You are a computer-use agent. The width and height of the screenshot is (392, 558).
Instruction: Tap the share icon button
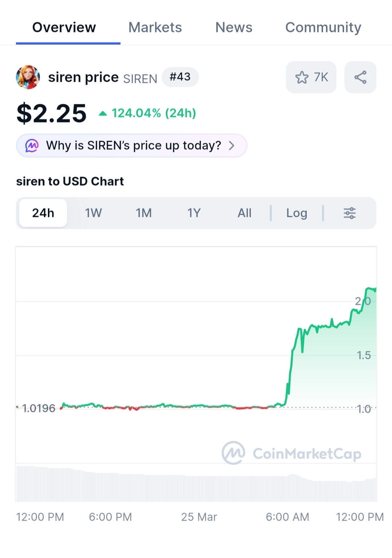pos(360,77)
